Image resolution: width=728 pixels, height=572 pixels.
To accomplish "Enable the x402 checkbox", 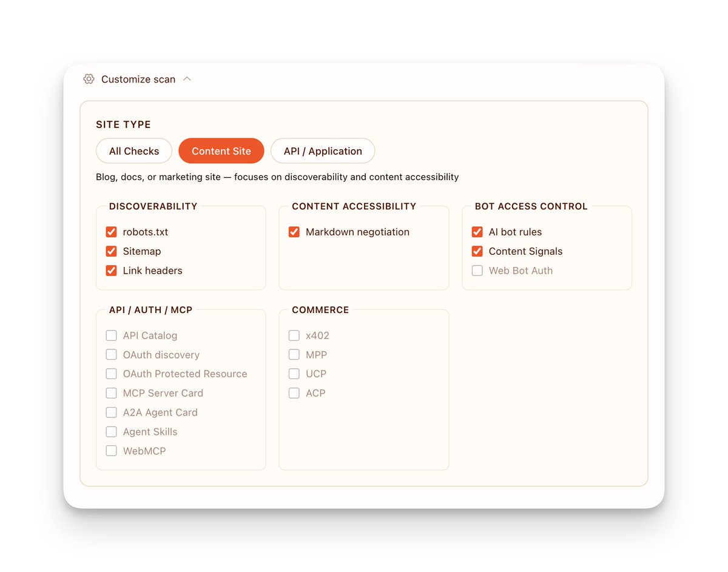I will click(x=294, y=335).
